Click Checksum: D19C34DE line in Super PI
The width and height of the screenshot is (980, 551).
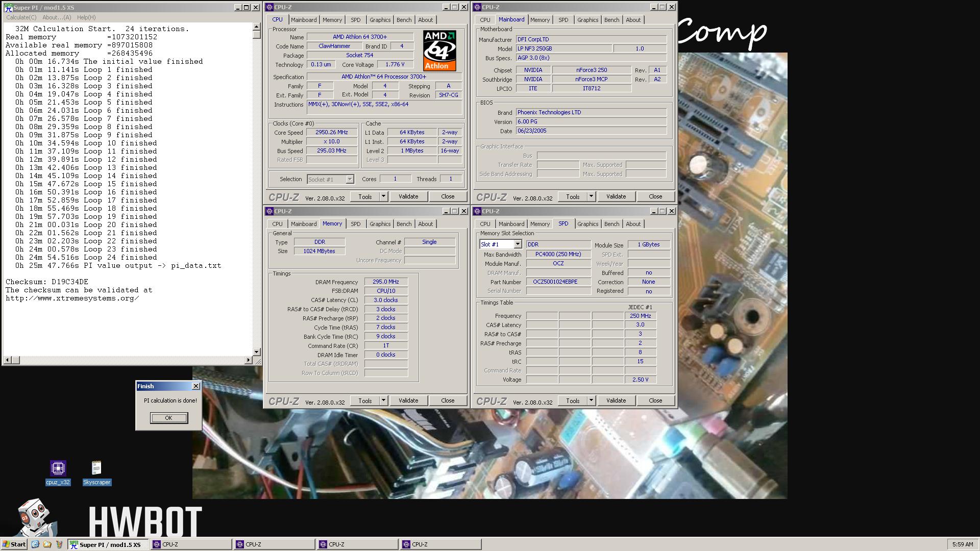coord(47,282)
